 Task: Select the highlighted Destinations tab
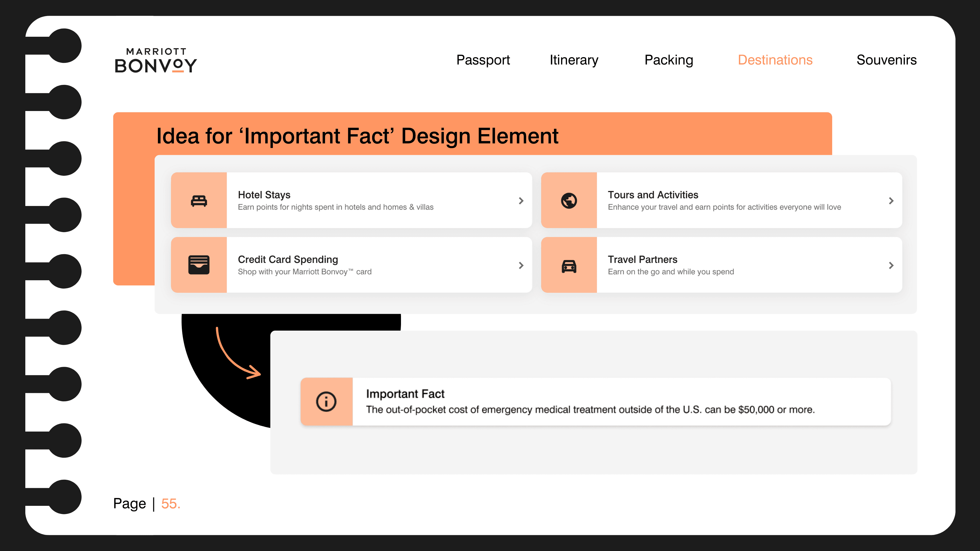point(775,60)
